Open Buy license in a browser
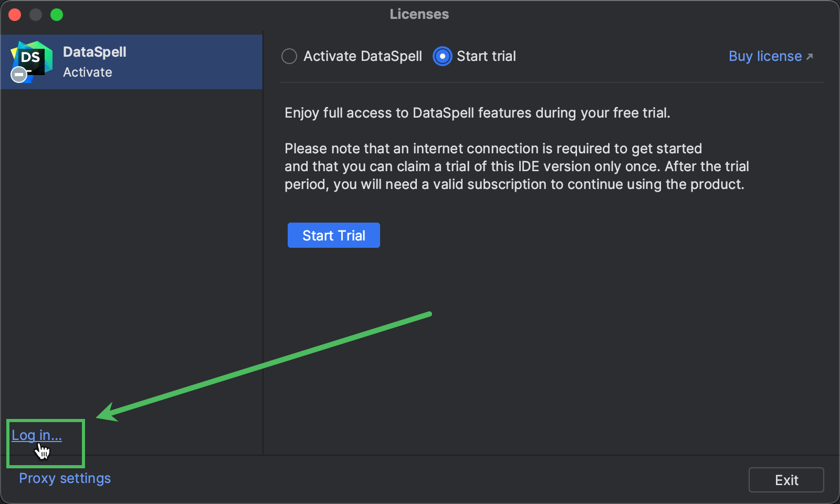The image size is (840, 504). tap(764, 56)
